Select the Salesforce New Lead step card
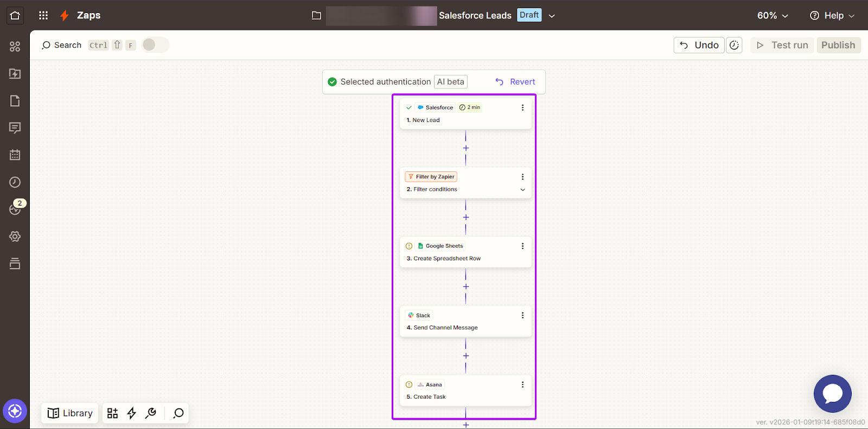Screen dimensions: 868x429 point(465,113)
